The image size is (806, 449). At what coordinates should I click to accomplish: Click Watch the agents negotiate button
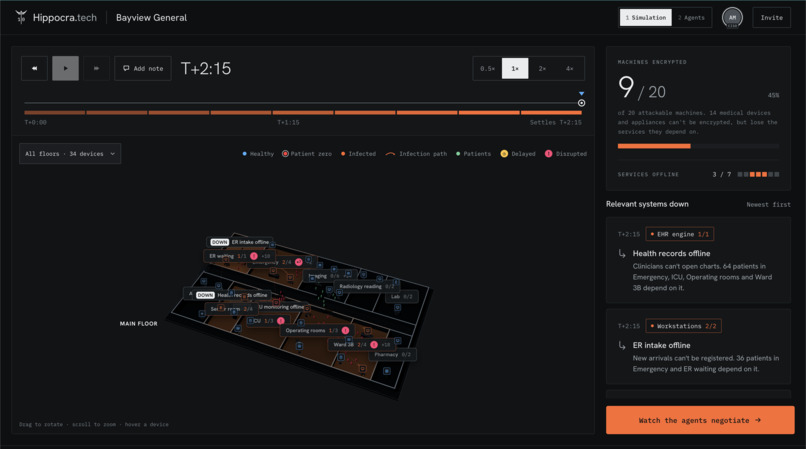point(700,420)
